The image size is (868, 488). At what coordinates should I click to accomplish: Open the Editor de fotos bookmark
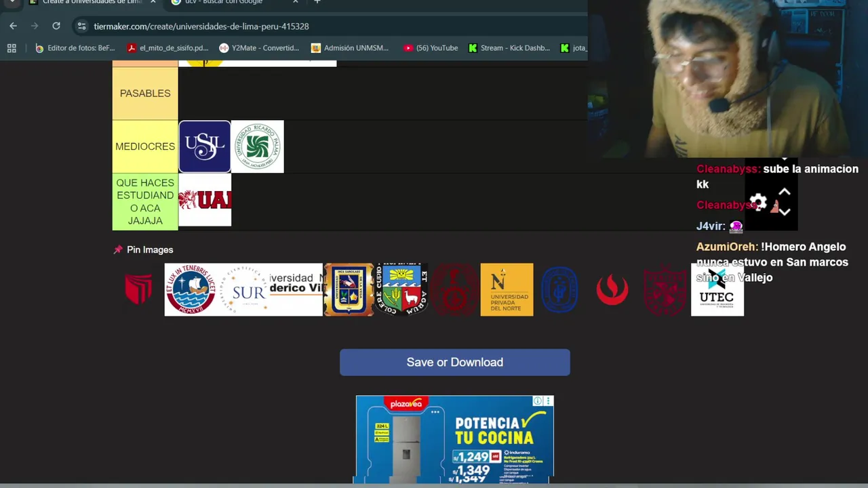coord(75,48)
